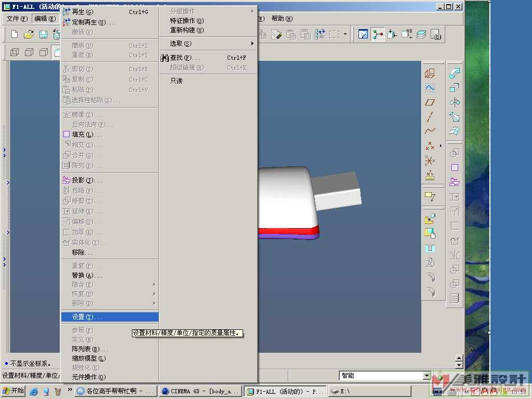Screen dimensions: 532x399
Task: Click the F1-ALL taskbar button
Action: click(285, 391)
